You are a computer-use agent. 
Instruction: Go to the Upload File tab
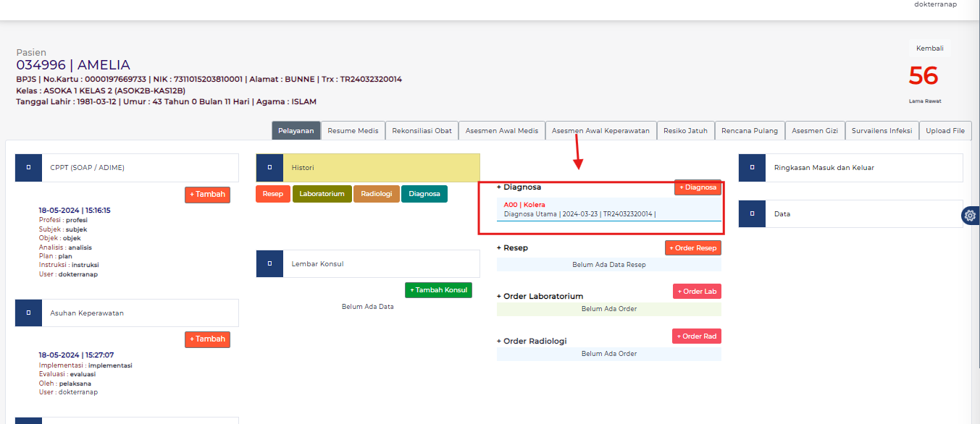[945, 131]
